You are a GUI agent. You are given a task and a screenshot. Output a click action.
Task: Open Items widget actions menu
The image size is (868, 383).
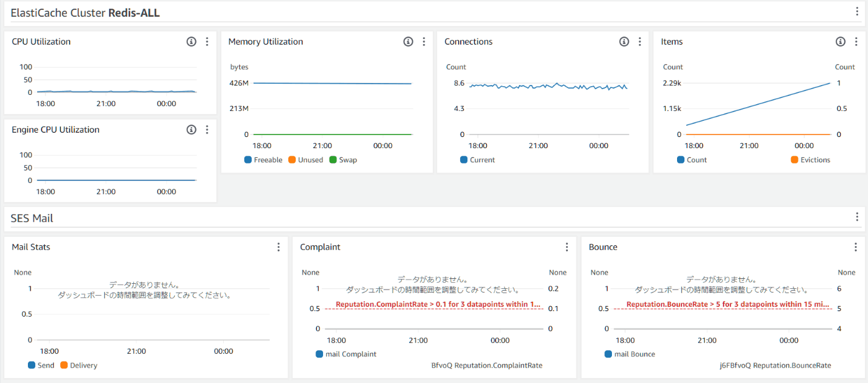857,42
